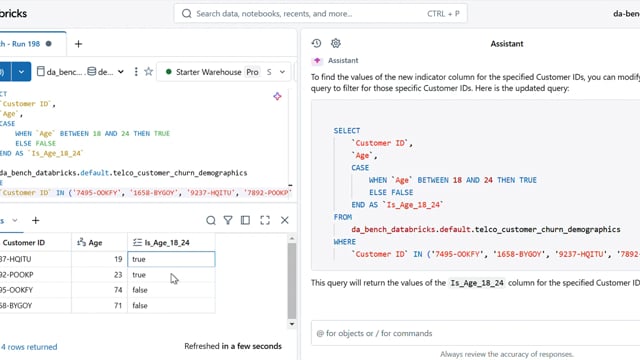Open Assistant settings gear icon
Image resolution: width=640 pixels, height=360 pixels.
(336, 43)
